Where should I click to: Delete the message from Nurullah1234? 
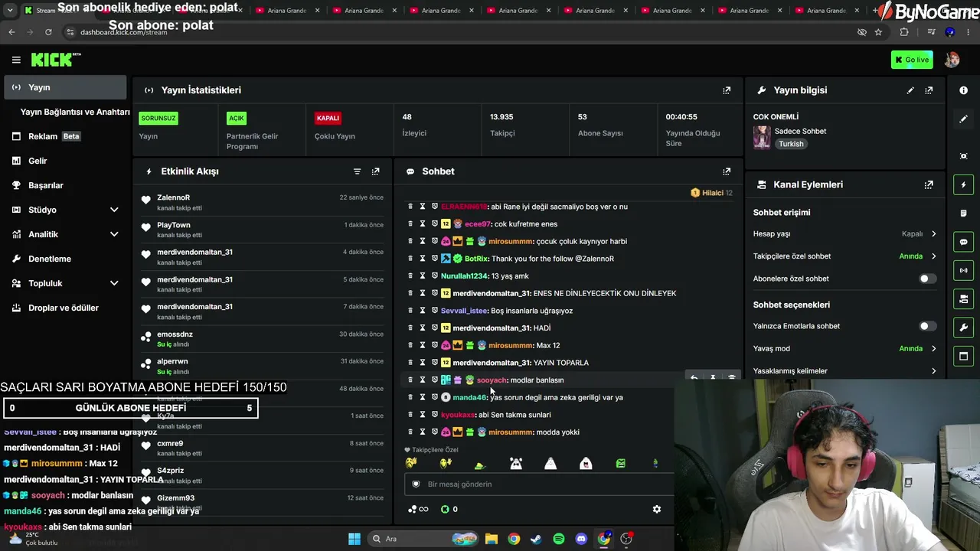410,275
